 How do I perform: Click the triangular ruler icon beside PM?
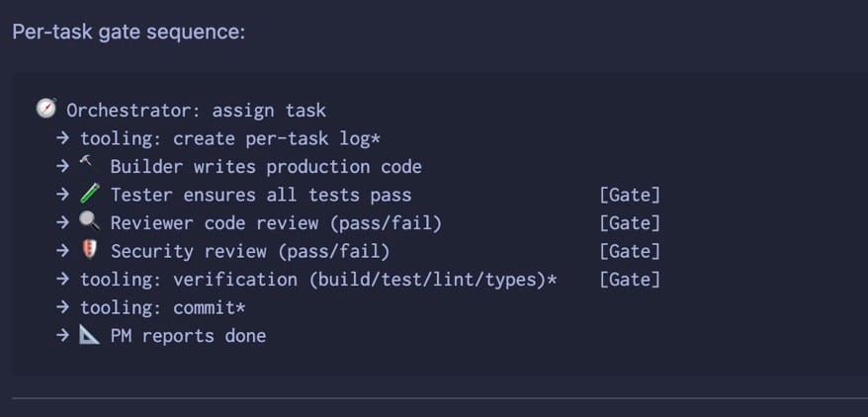(89, 336)
